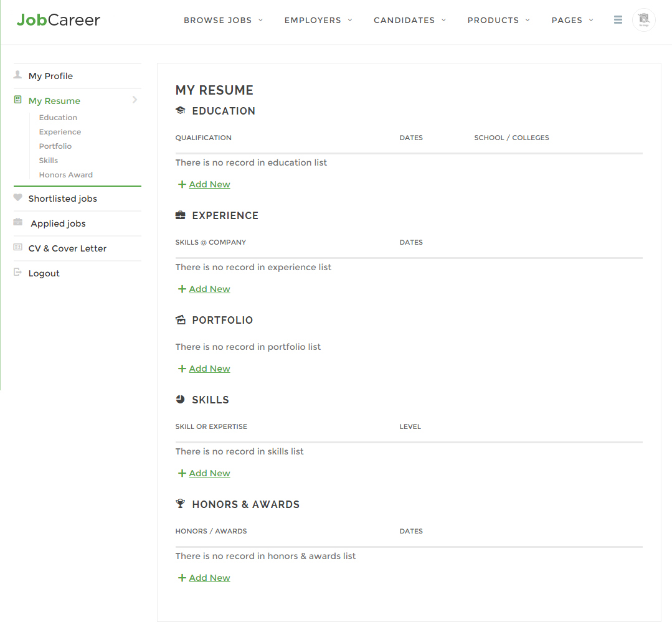Screen dimensions: 672x635
Task: Click the hamburger menu icon in header
Action: (618, 20)
